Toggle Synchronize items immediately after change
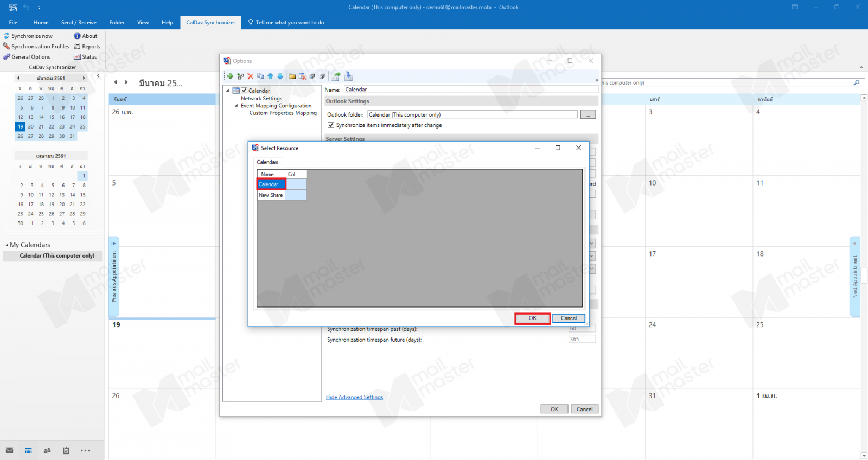This screenshot has height=460, width=868. click(x=331, y=125)
